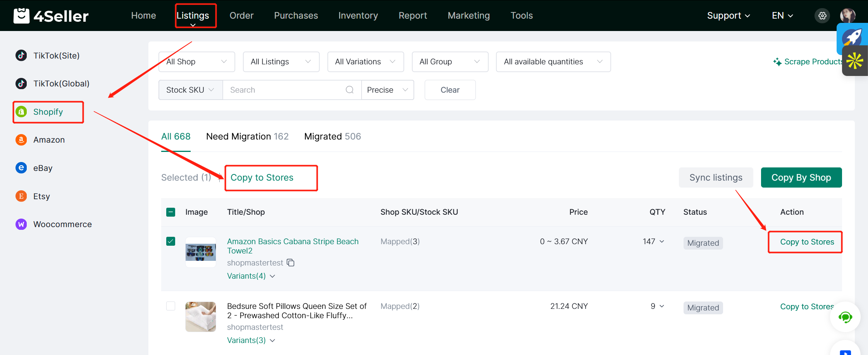Click the search magnifier icon
The width and height of the screenshot is (868, 355).
(x=350, y=90)
